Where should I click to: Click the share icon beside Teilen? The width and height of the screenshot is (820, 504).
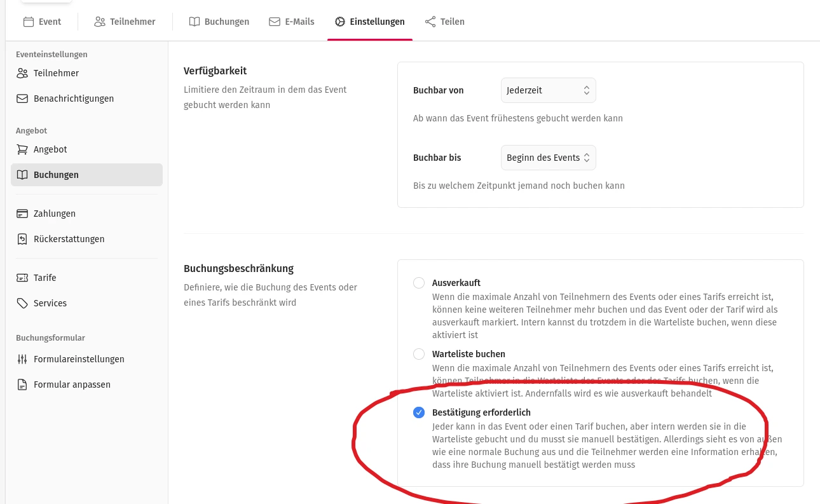(x=430, y=22)
